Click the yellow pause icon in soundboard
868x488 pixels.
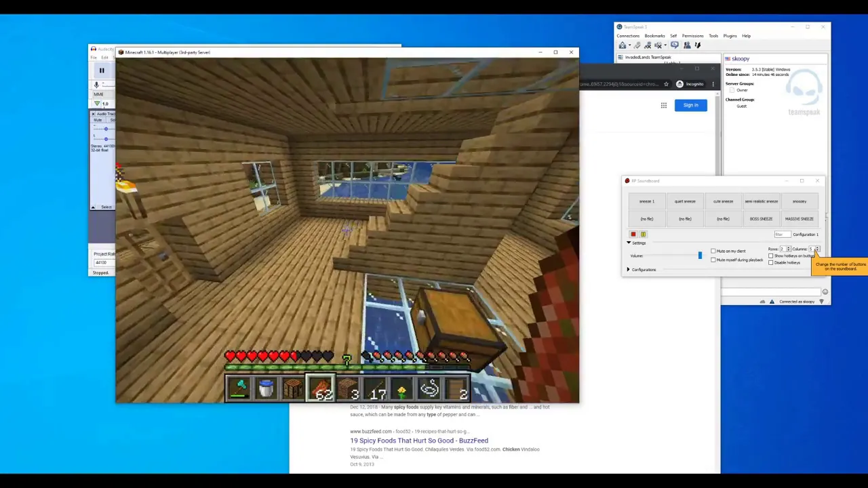(x=643, y=235)
